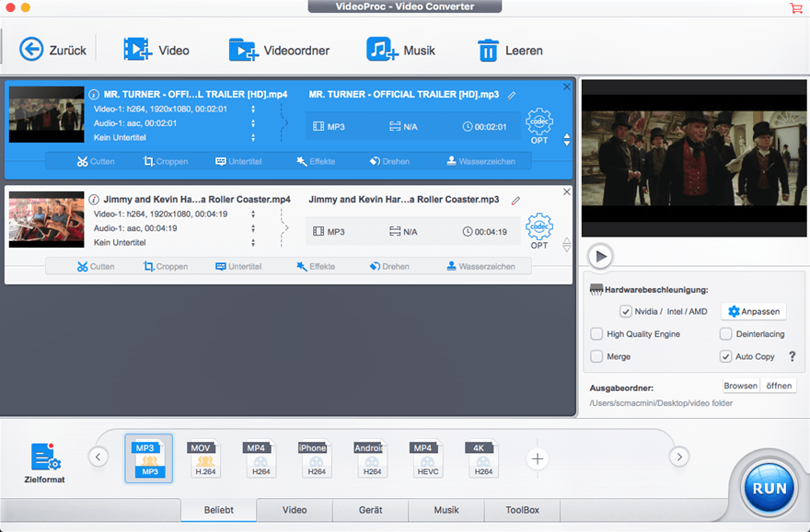Viewport: 810px width, 532px height.
Task: Select the MP4 H264 format preset
Action: [260, 458]
